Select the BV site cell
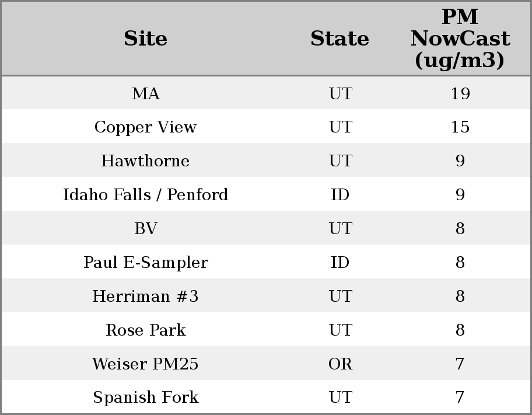 145,229
